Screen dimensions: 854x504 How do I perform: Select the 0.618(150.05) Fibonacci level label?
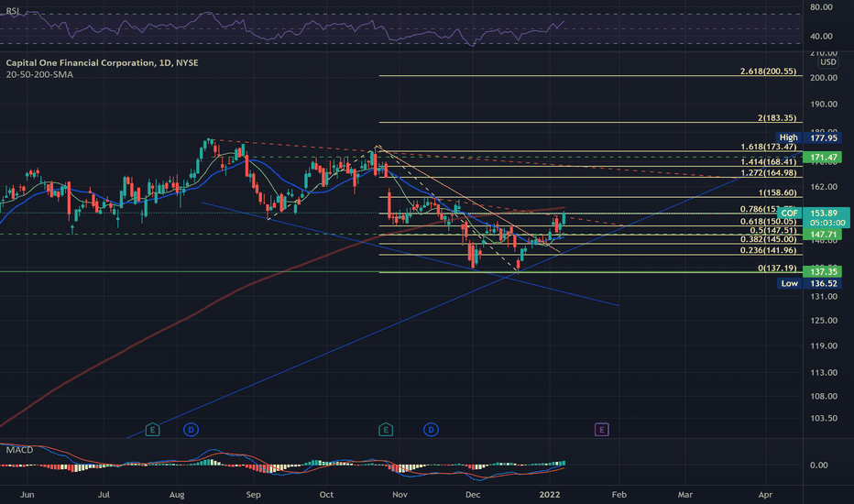coord(768,221)
